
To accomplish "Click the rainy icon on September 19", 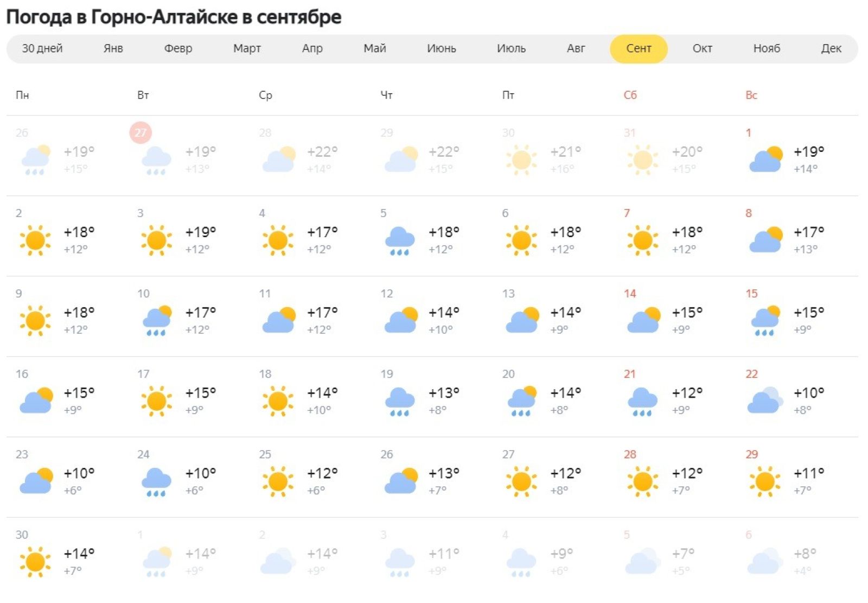I will point(400,401).
